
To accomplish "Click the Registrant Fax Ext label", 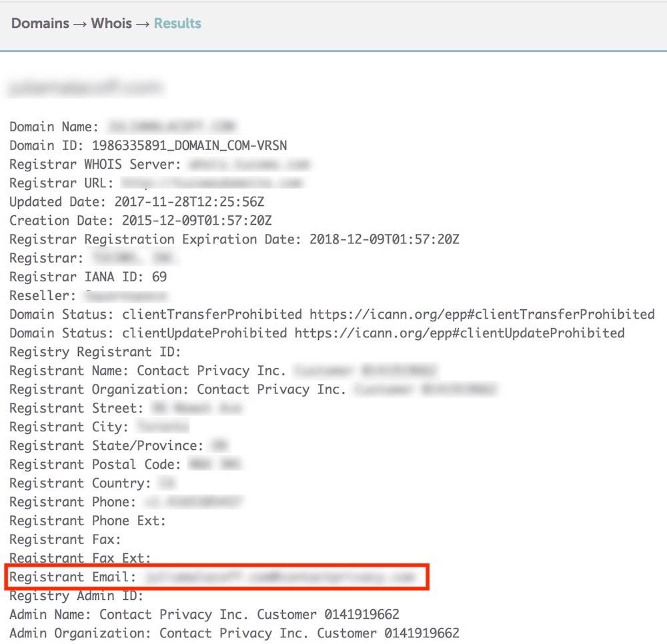I will pos(80,558).
